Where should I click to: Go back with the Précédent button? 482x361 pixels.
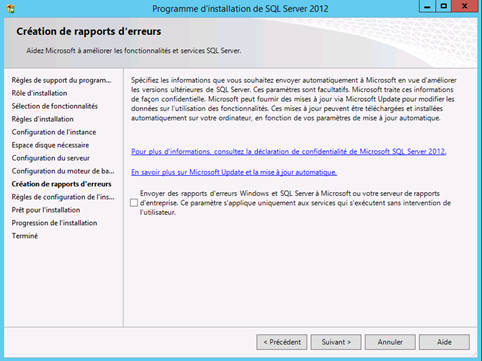click(x=282, y=342)
